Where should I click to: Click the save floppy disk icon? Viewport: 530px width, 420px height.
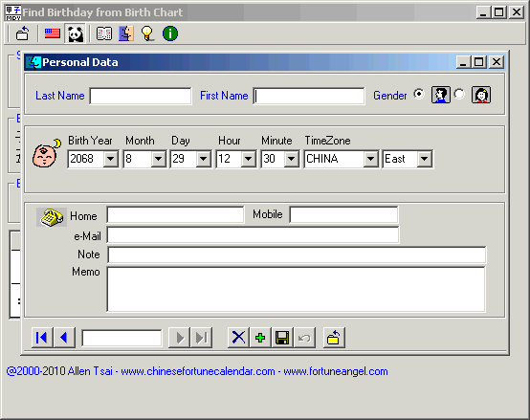point(282,338)
